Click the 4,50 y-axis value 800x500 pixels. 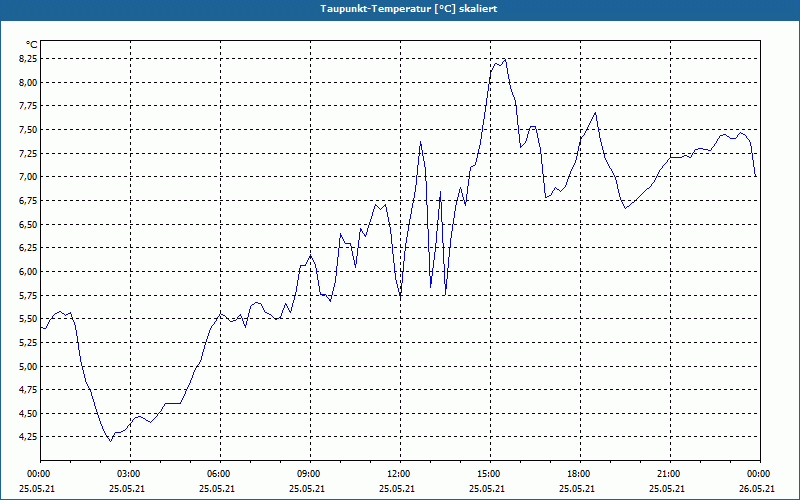(29, 414)
